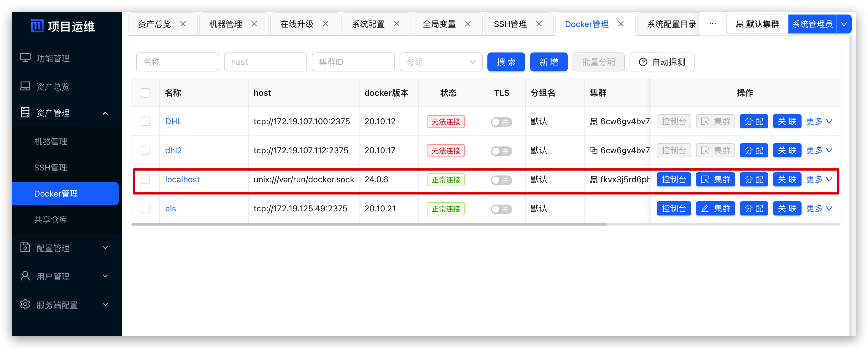Toggle the TLS switch for localhost
The width and height of the screenshot is (868, 348).
(501, 180)
